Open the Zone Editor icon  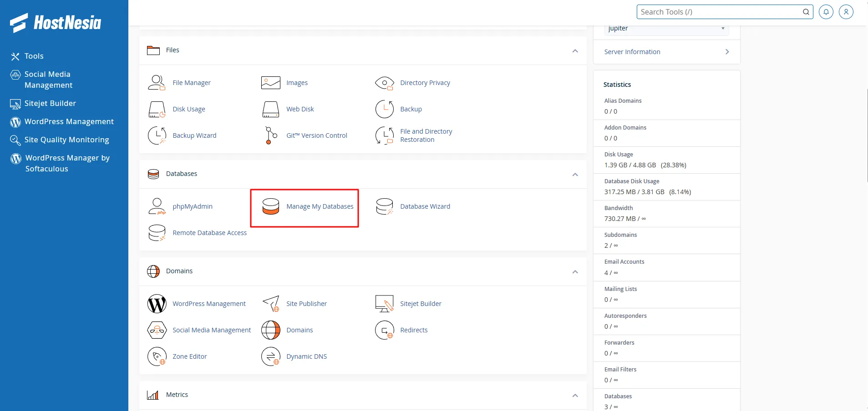pyautogui.click(x=157, y=356)
